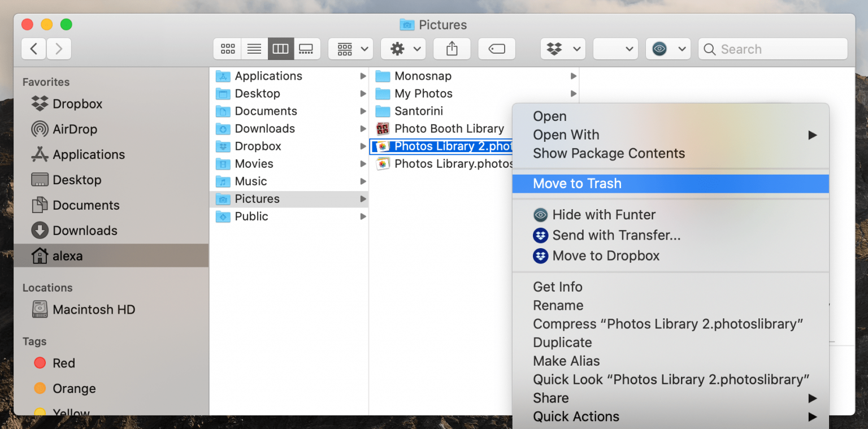Select Macintosh HD under Locations

pos(94,309)
